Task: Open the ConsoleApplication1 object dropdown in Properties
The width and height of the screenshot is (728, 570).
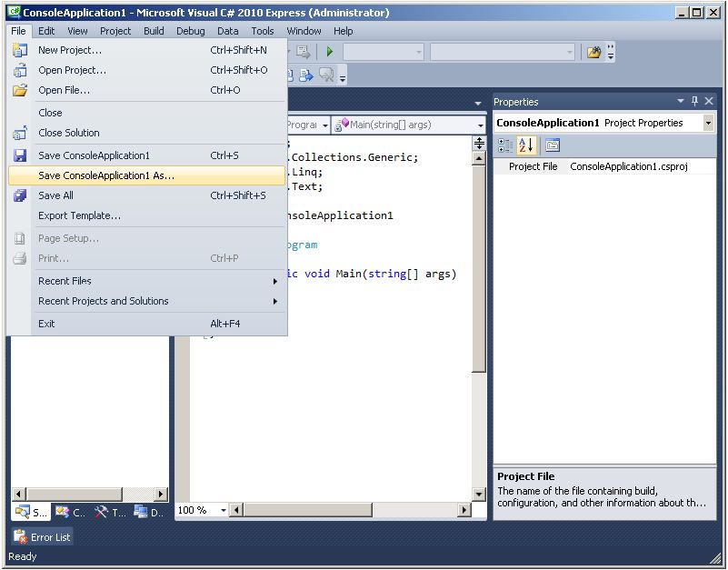Action: 708,123
